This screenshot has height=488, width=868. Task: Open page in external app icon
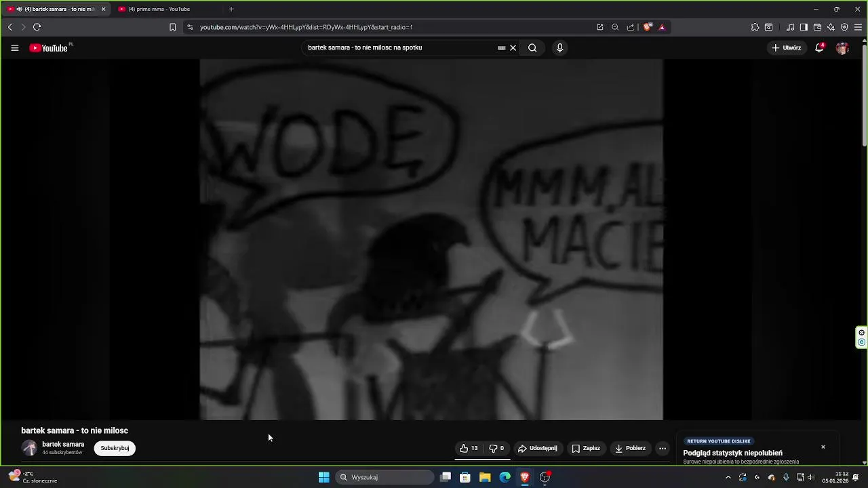coord(600,27)
